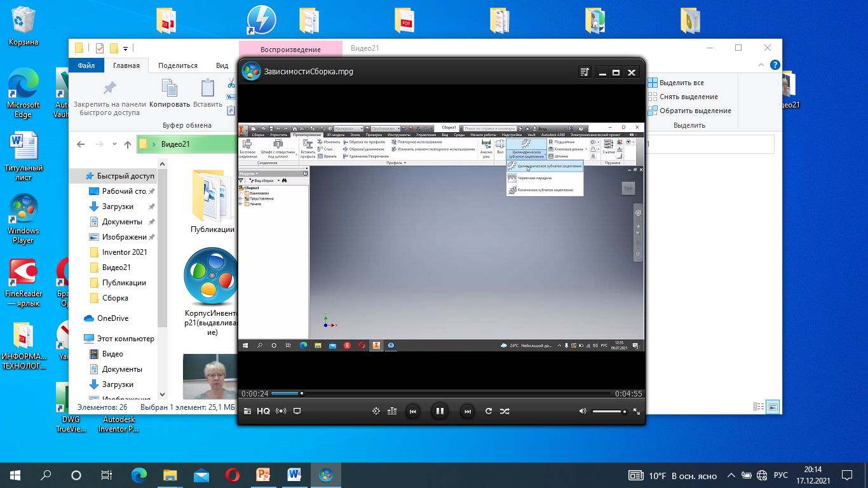
Task: Open the Поделиться ribbon tab
Action: click(x=178, y=65)
